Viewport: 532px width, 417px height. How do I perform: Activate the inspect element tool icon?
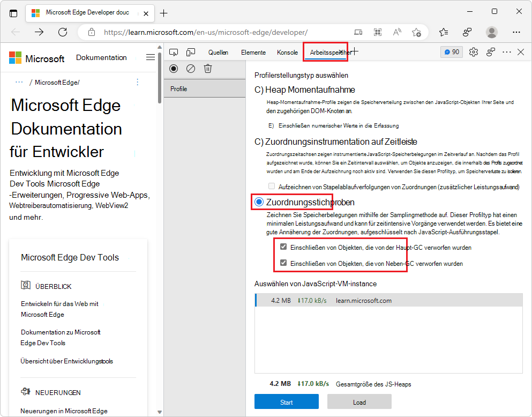pyautogui.click(x=174, y=52)
